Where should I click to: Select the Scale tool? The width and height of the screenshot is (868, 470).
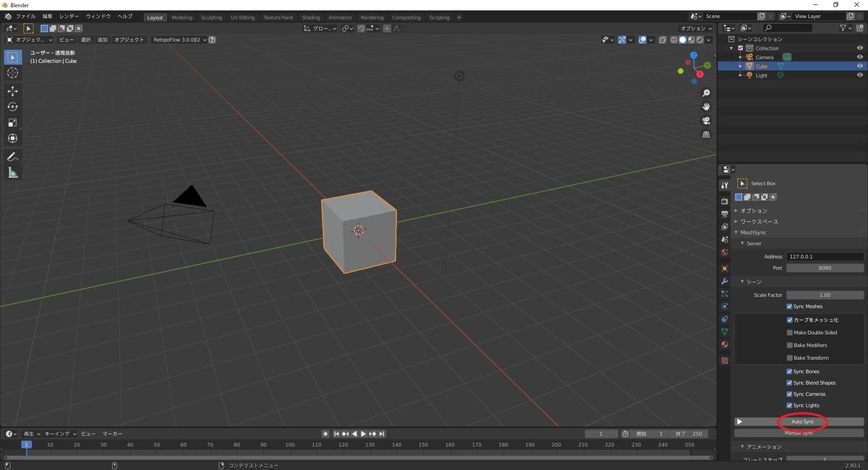[12, 121]
